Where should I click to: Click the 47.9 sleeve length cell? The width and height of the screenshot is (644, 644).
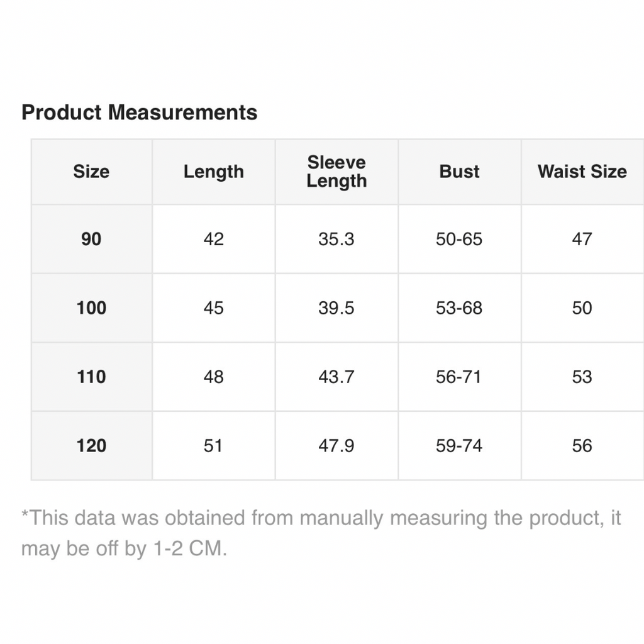336,446
